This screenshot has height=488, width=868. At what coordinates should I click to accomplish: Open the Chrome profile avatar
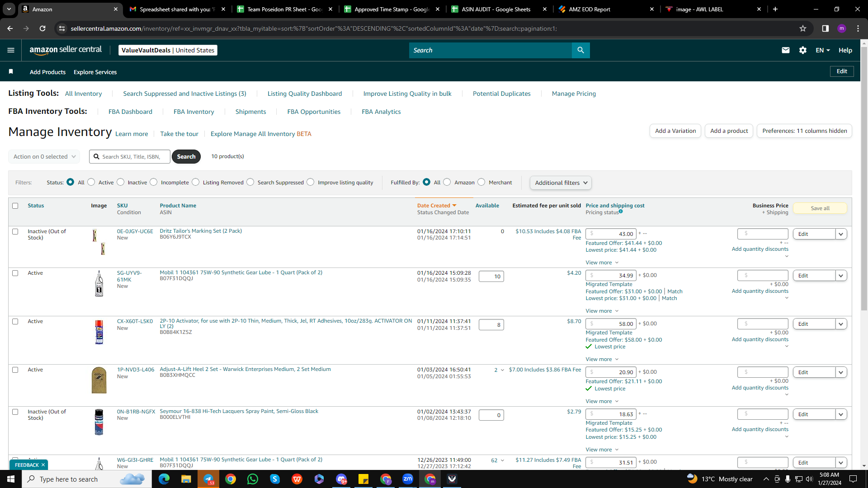(x=842, y=28)
